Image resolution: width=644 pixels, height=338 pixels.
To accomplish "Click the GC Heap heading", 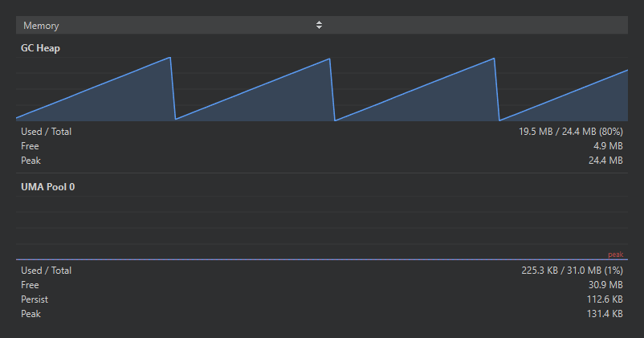I will 40,48.
